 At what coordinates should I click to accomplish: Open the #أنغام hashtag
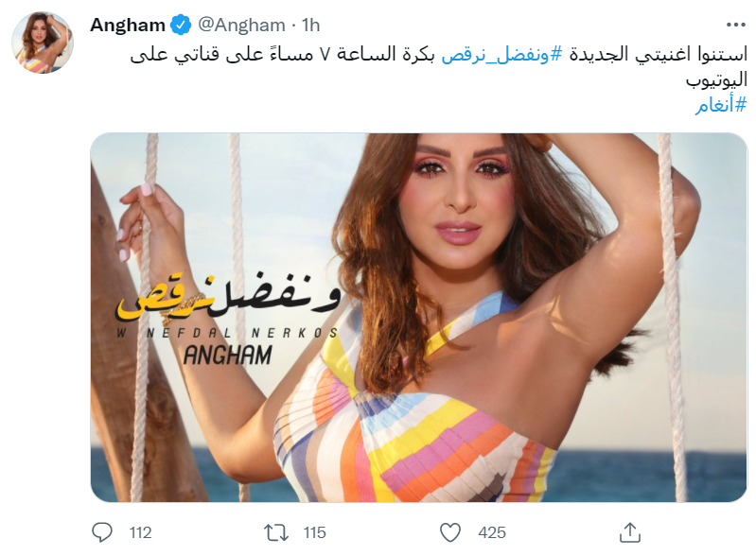pos(721,104)
